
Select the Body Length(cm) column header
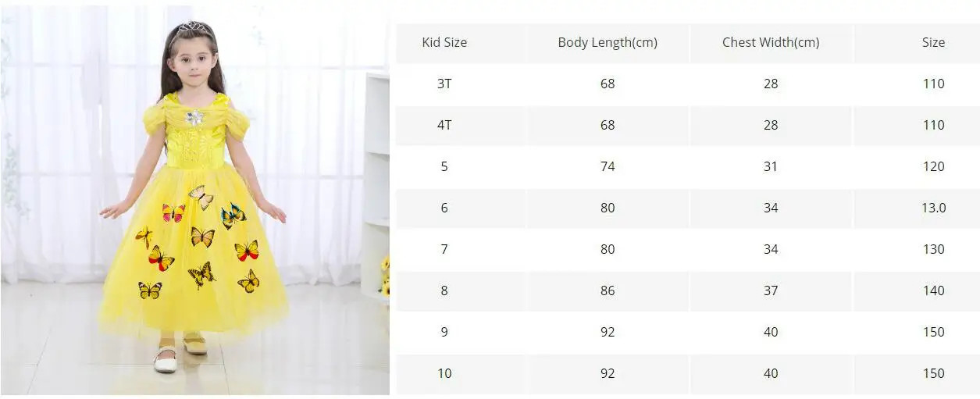608,42
